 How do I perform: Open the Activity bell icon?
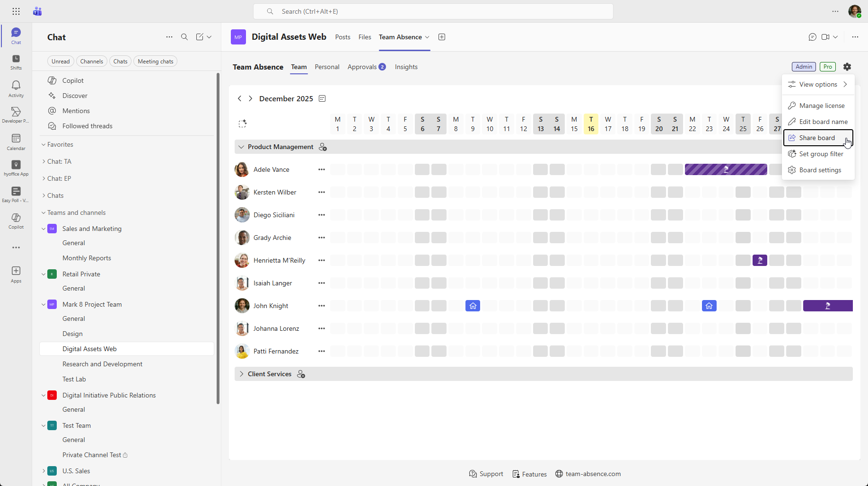[16, 88]
